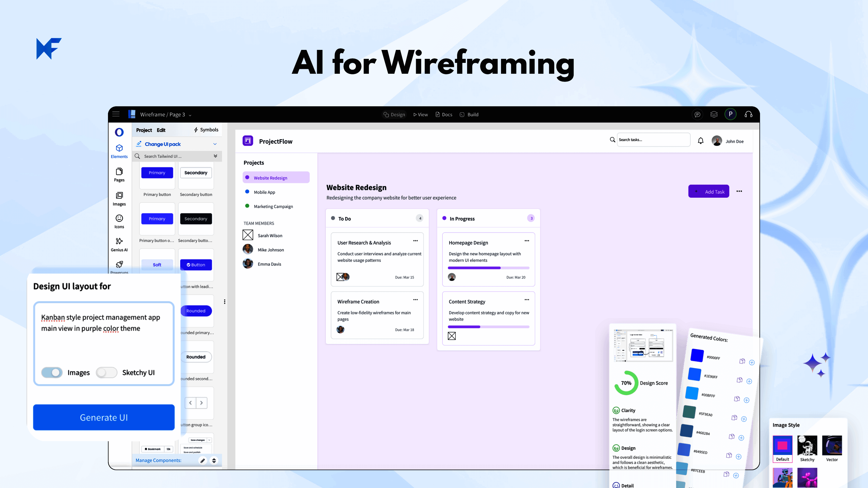Enable the Sketchy UI toggle
This screenshot has width=868, height=488.
pos(106,373)
